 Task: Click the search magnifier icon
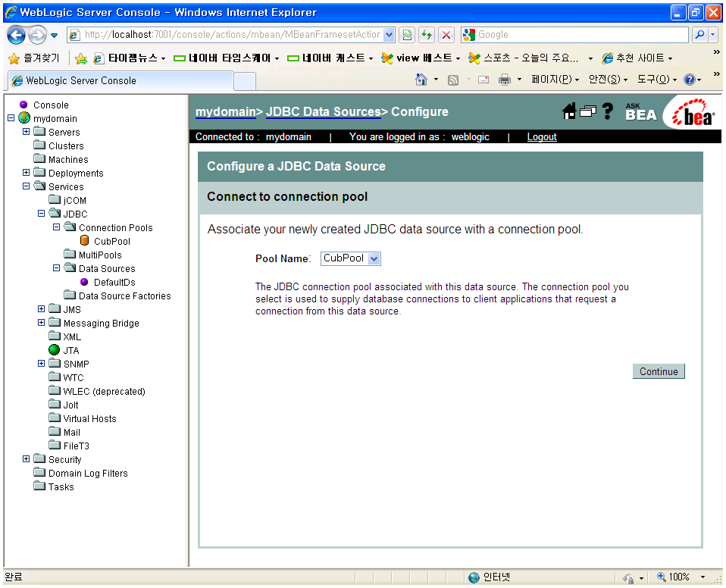pos(699,35)
